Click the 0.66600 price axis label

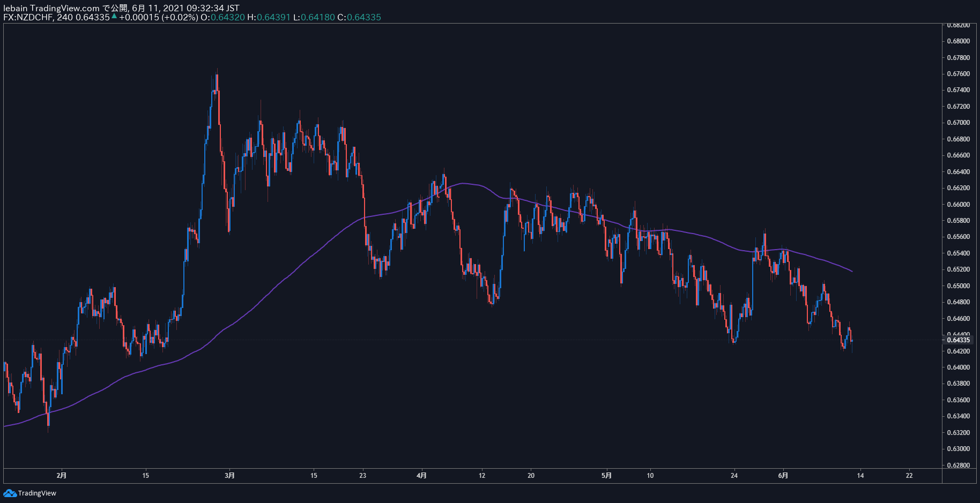click(958, 155)
